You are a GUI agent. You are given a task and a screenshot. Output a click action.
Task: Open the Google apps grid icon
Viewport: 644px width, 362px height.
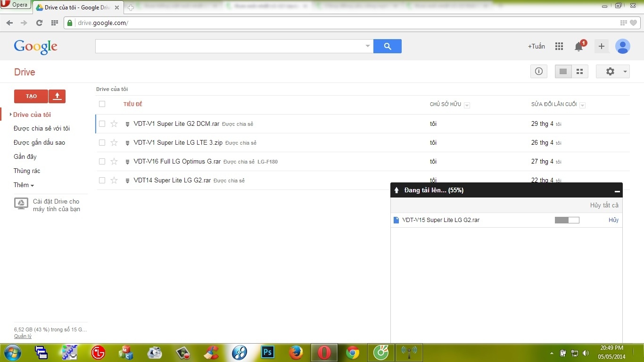(x=559, y=46)
